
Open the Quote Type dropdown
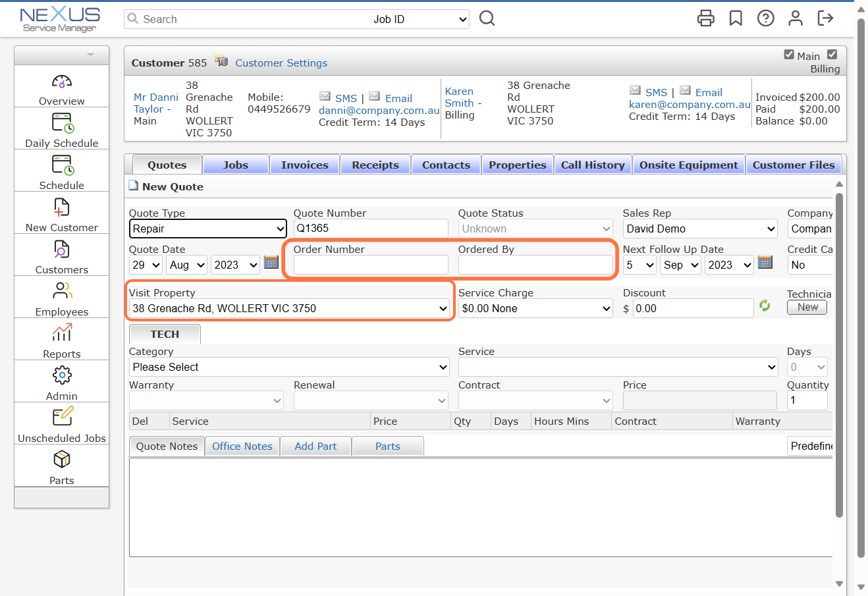pos(208,229)
